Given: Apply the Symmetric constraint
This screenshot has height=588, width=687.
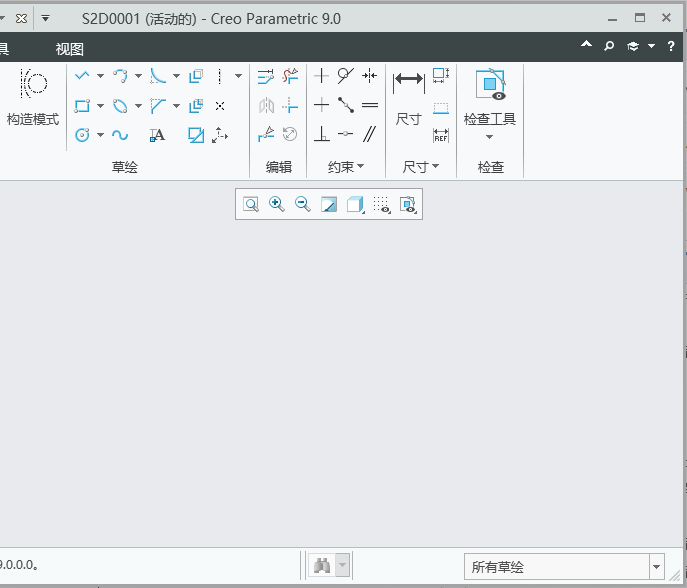Looking at the screenshot, I should [x=370, y=76].
